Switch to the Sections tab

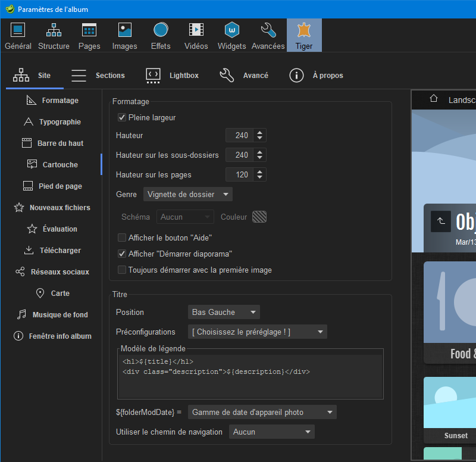(x=98, y=76)
